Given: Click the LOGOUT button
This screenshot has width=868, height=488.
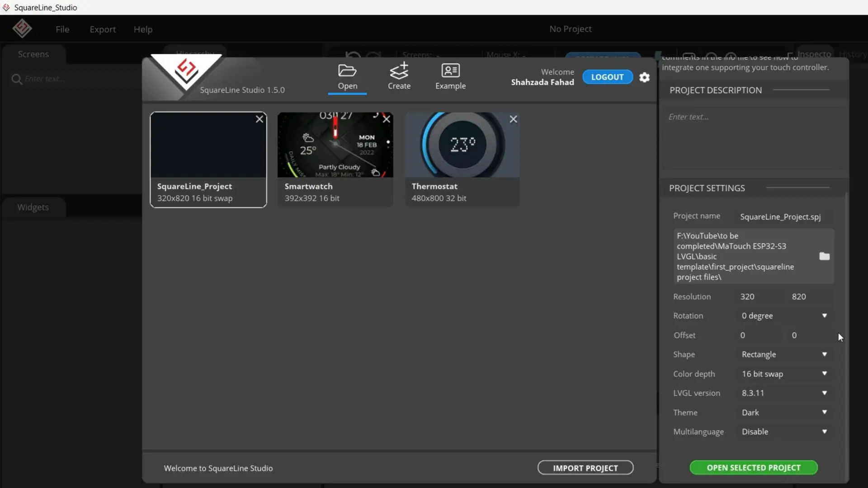Looking at the screenshot, I should tap(607, 77).
